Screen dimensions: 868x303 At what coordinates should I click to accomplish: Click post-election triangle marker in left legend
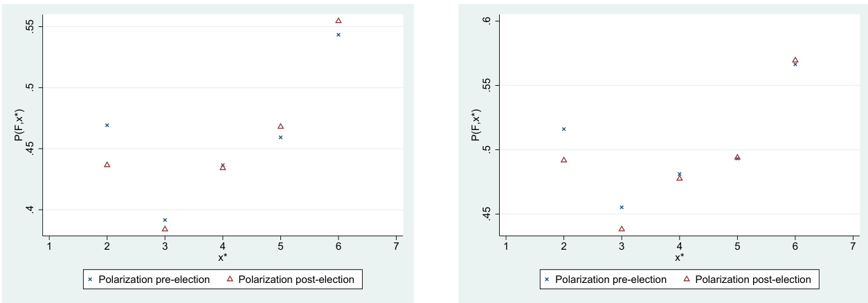(x=230, y=279)
